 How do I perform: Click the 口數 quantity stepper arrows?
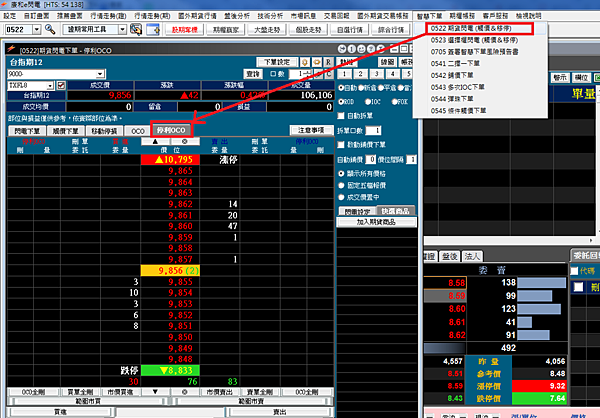(310, 74)
